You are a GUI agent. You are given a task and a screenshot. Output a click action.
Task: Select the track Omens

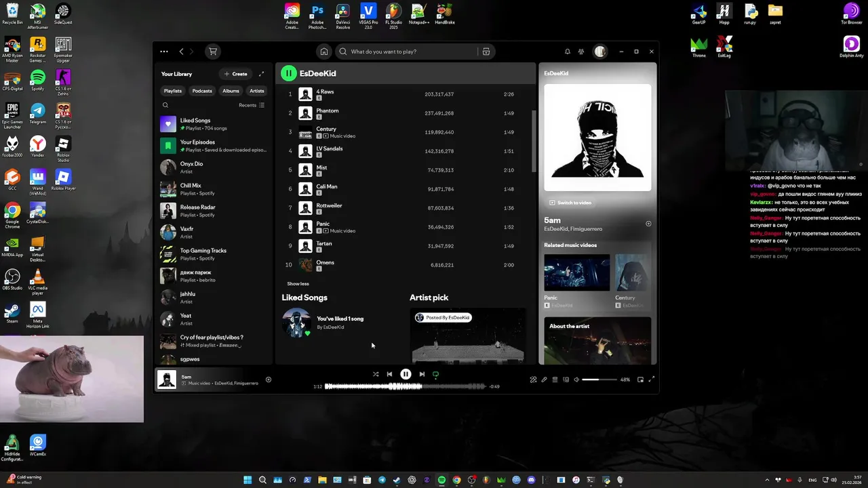406,265
